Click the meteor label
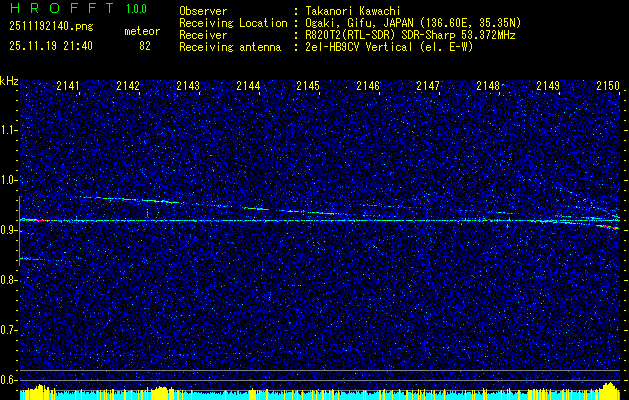Viewport: 629px width, 400px height. tap(142, 31)
